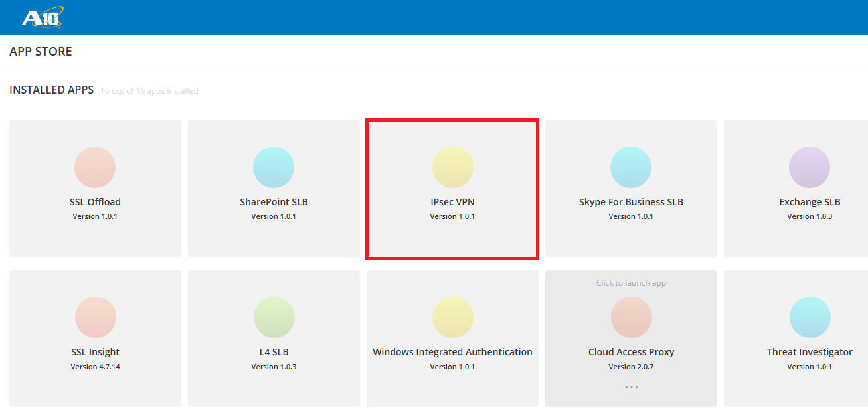The height and width of the screenshot is (411, 868).
Task: Click Version 2.0.7 under Cloud Access Proxy
Action: pos(631,367)
